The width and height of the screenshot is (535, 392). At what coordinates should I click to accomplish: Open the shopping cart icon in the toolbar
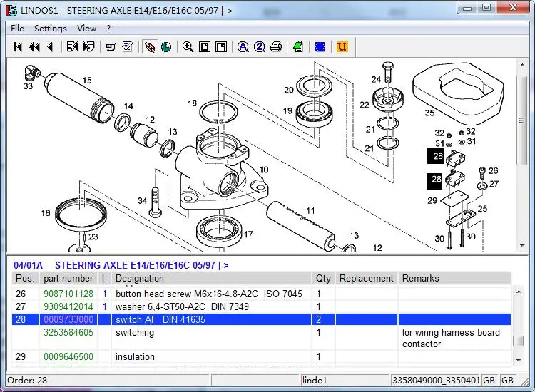[111, 47]
